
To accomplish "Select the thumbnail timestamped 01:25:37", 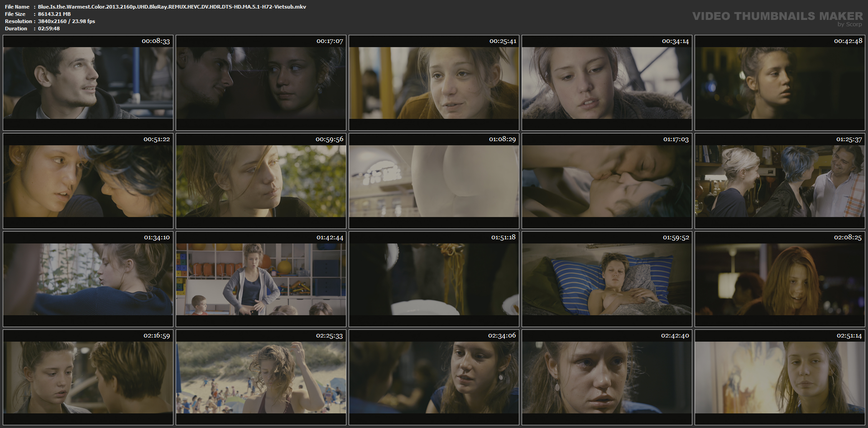I will click(x=780, y=181).
